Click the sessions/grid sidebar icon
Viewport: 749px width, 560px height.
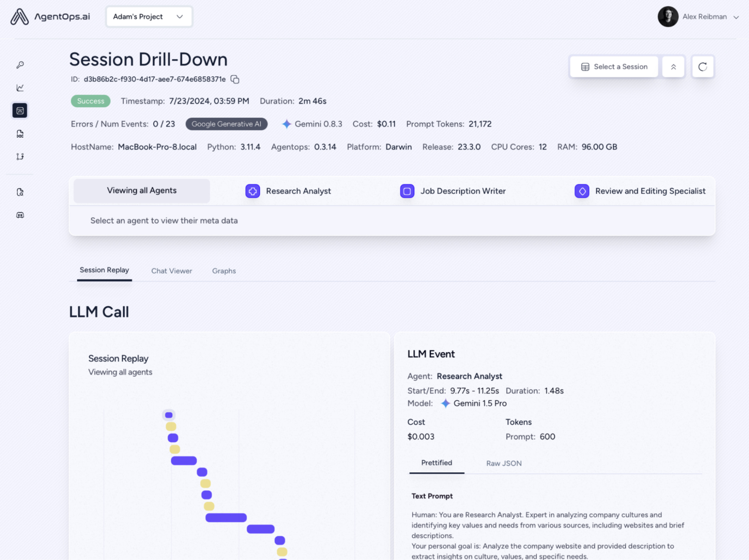pos(20,110)
